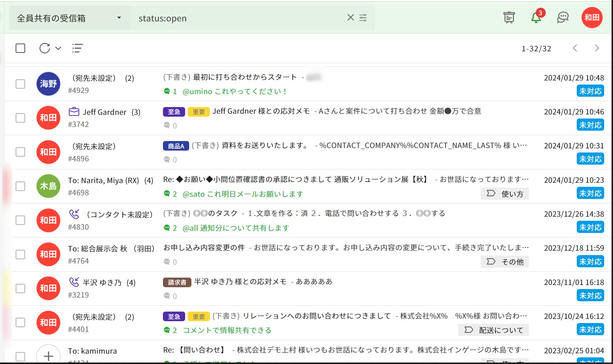Expand the dropdown arrow beside refresh

58,48
